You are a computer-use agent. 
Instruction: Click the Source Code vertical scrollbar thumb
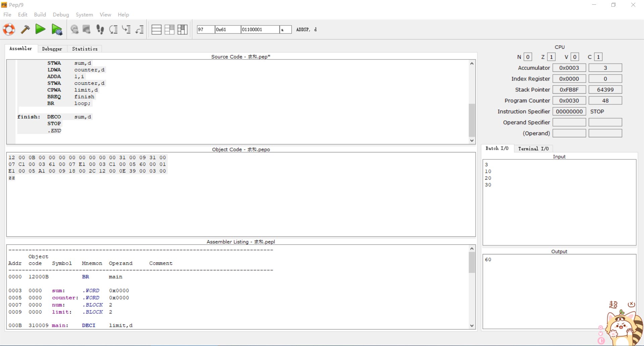coord(472,120)
